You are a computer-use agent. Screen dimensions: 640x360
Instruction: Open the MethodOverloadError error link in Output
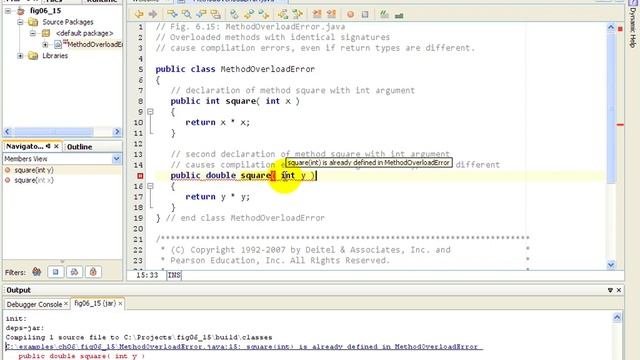(x=244, y=347)
